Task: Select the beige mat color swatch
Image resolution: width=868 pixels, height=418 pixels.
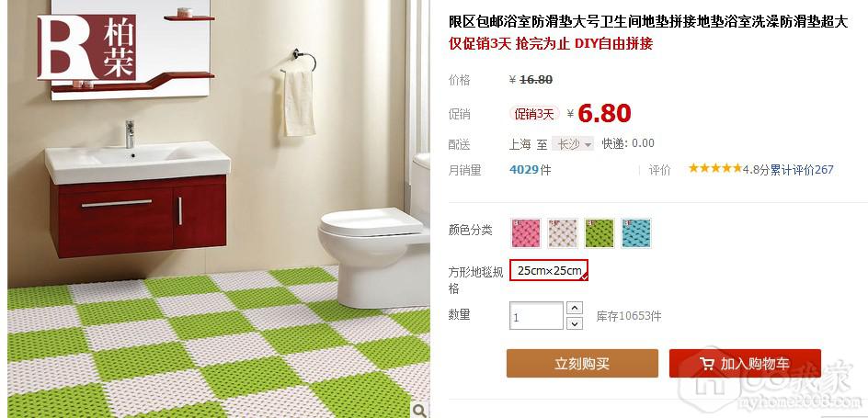Action: tap(563, 232)
